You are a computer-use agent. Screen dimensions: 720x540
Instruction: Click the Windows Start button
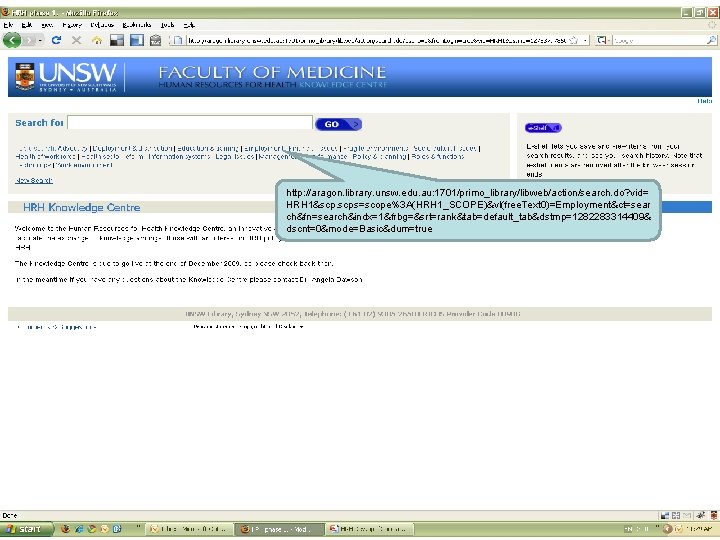[26, 529]
